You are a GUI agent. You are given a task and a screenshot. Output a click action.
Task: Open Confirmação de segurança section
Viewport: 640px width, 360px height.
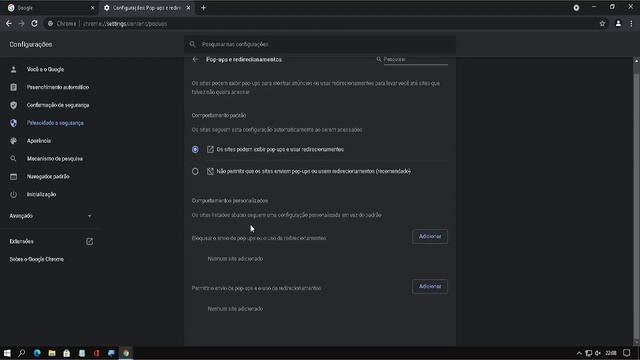[x=58, y=105]
